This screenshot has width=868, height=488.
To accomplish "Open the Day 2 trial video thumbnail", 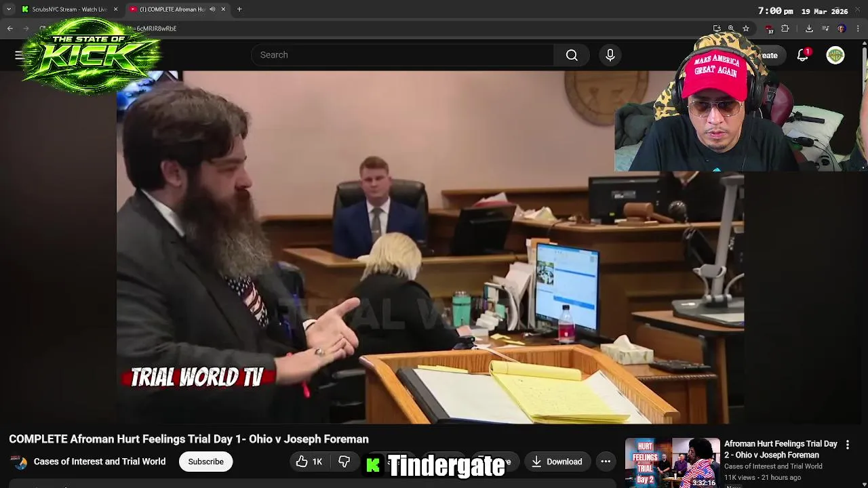I will pyautogui.click(x=672, y=463).
